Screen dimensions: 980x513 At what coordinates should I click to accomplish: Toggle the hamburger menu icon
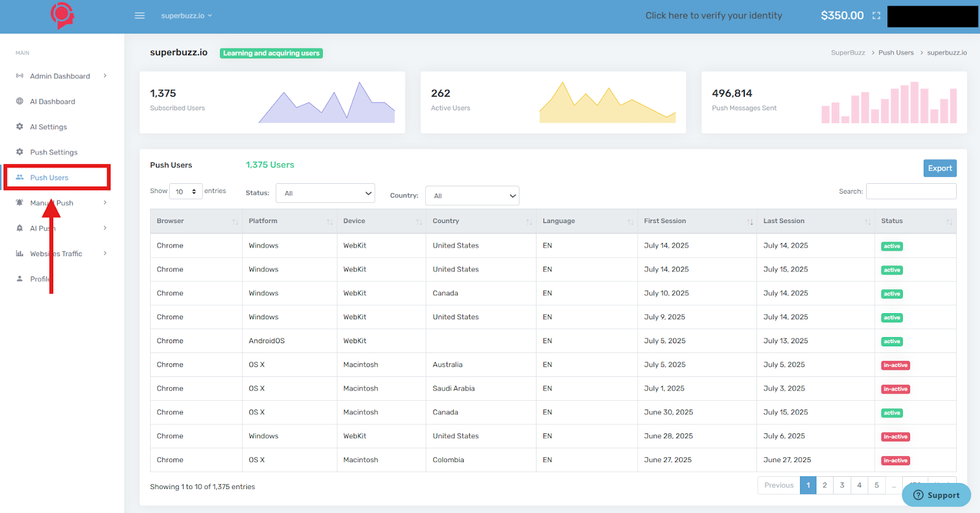tap(140, 15)
